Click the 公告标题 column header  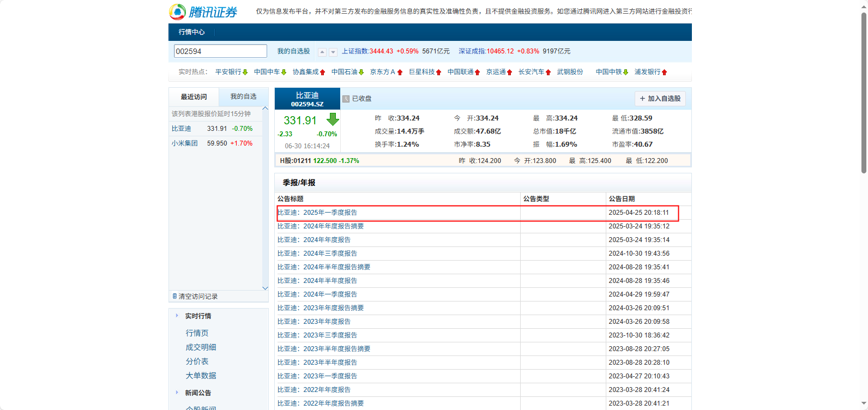point(291,199)
